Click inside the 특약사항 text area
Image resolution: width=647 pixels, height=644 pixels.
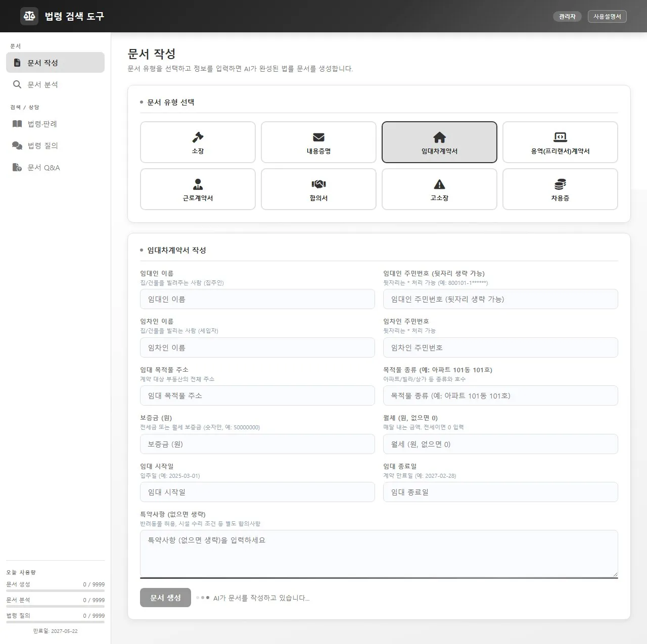pos(379,554)
